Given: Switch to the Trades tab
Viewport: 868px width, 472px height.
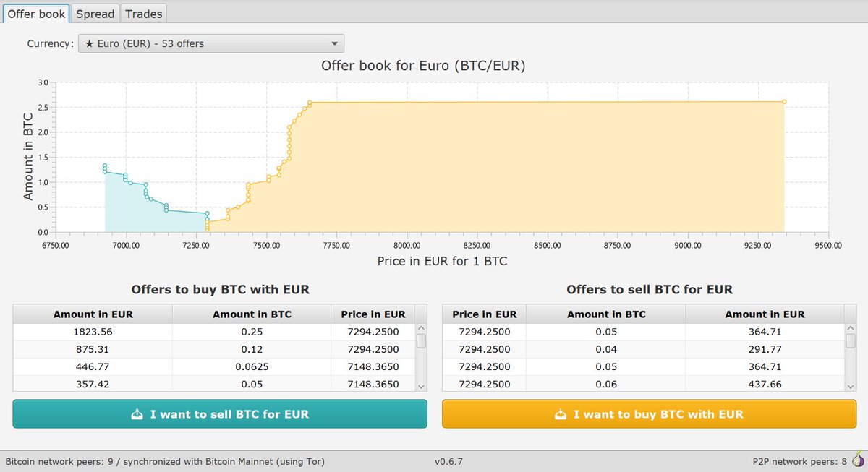Looking at the screenshot, I should coord(143,13).
